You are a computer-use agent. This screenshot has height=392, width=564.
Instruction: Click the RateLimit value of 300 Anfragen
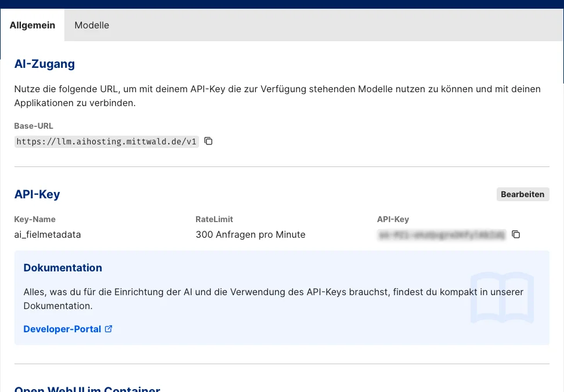[250, 234]
